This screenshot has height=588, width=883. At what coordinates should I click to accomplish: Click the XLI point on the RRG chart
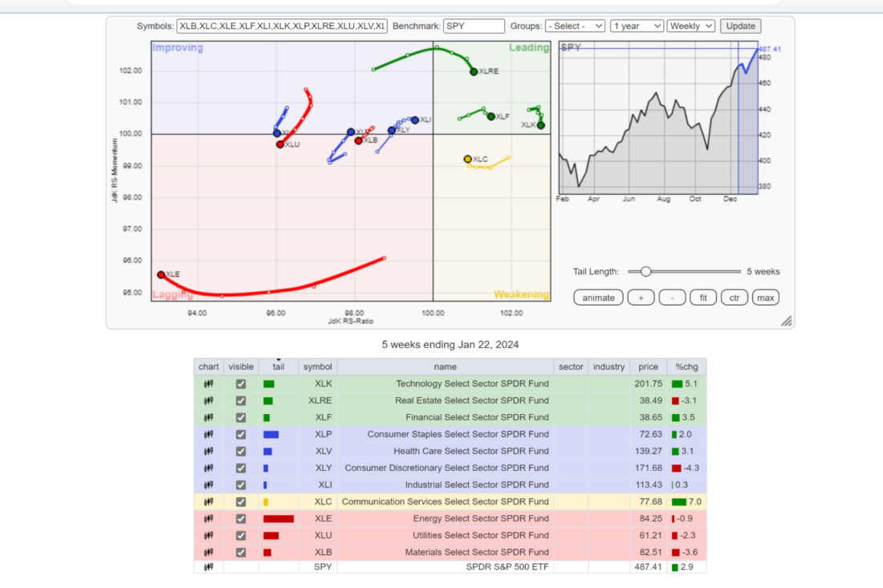tap(415, 120)
